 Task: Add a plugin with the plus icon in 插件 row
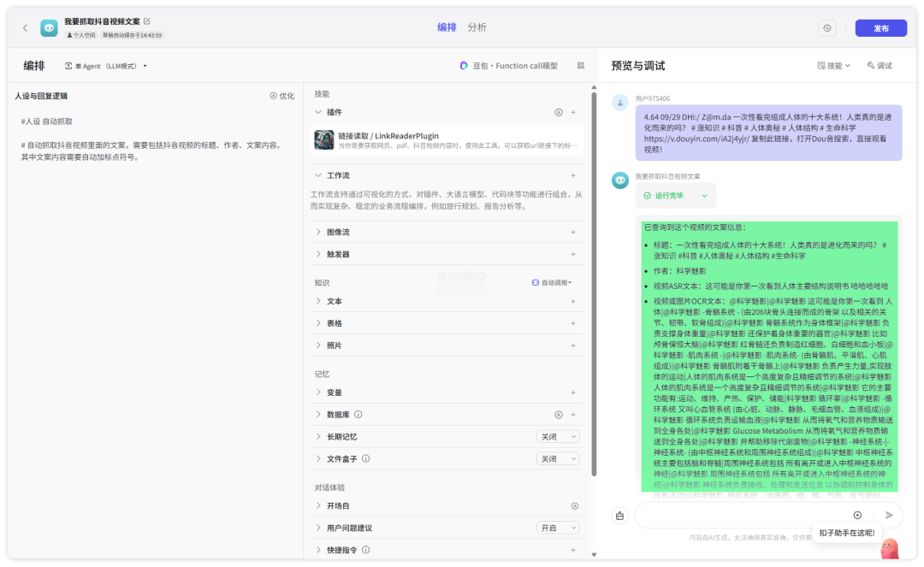573,112
